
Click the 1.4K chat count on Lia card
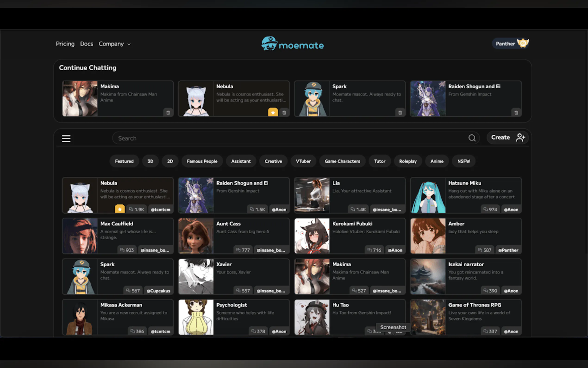tap(358, 209)
